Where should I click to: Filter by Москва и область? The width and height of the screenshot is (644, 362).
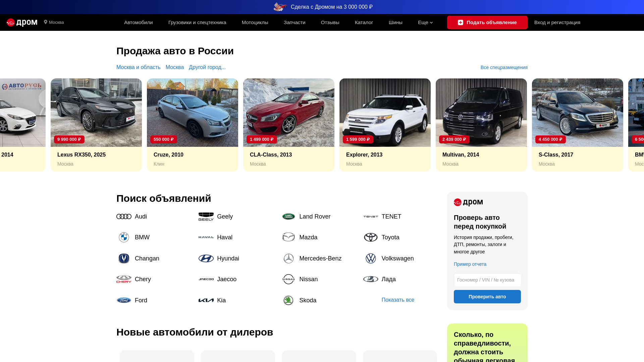tap(139, 67)
